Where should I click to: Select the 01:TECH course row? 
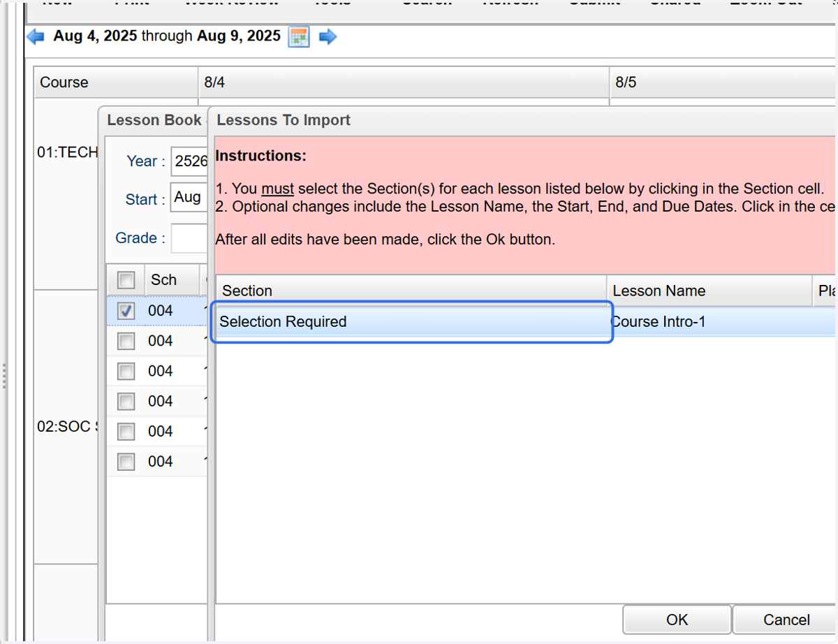click(67, 152)
